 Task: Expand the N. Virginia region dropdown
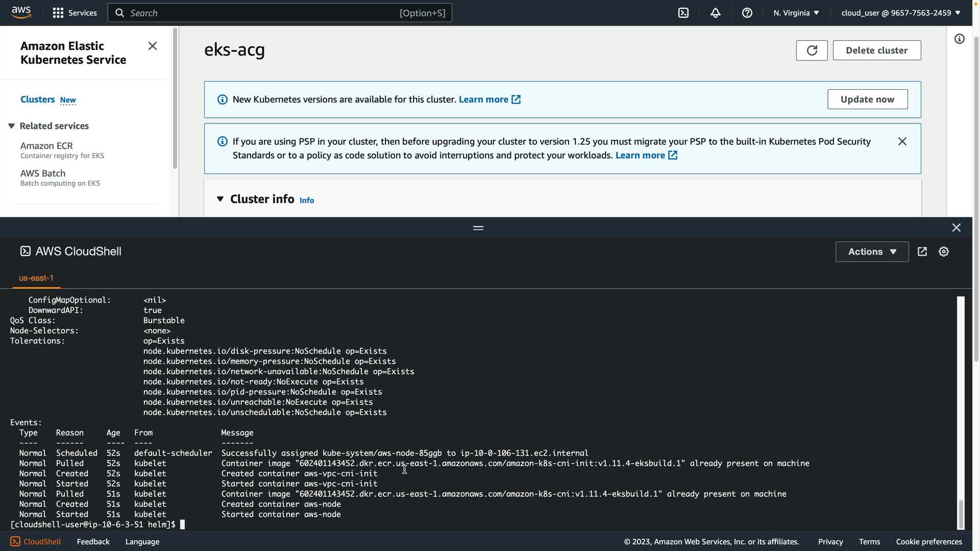[x=796, y=13]
